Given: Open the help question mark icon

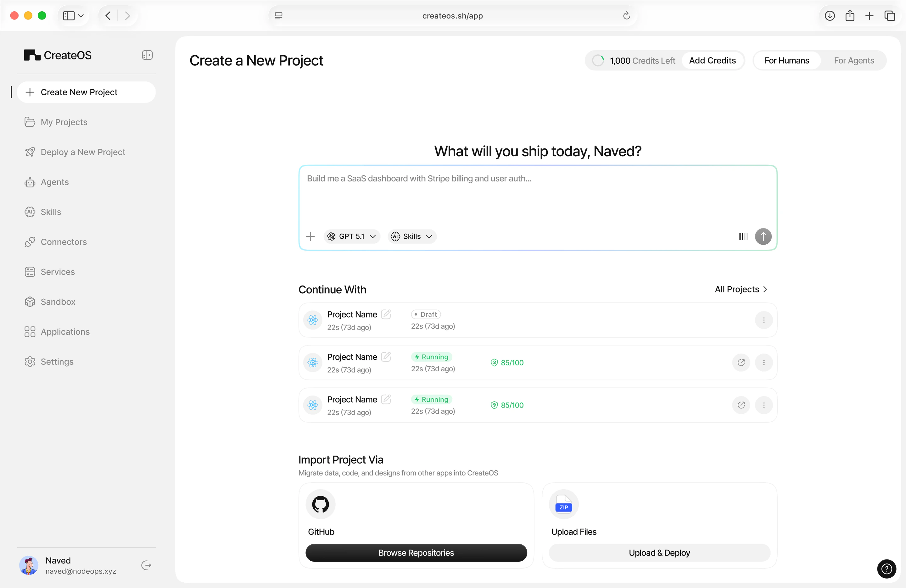Looking at the screenshot, I should (x=886, y=569).
